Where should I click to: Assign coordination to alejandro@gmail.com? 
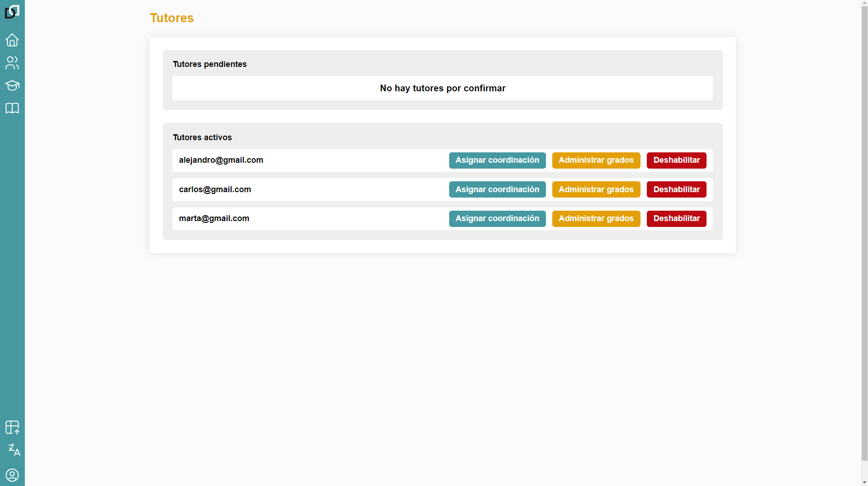pos(497,160)
